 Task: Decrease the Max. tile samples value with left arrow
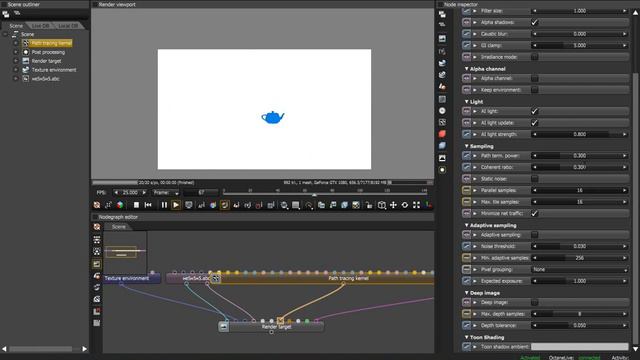tap(535, 202)
